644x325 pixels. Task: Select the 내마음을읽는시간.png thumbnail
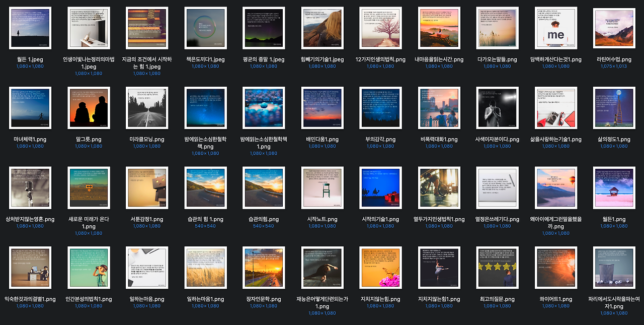pyautogui.click(x=439, y=28)
